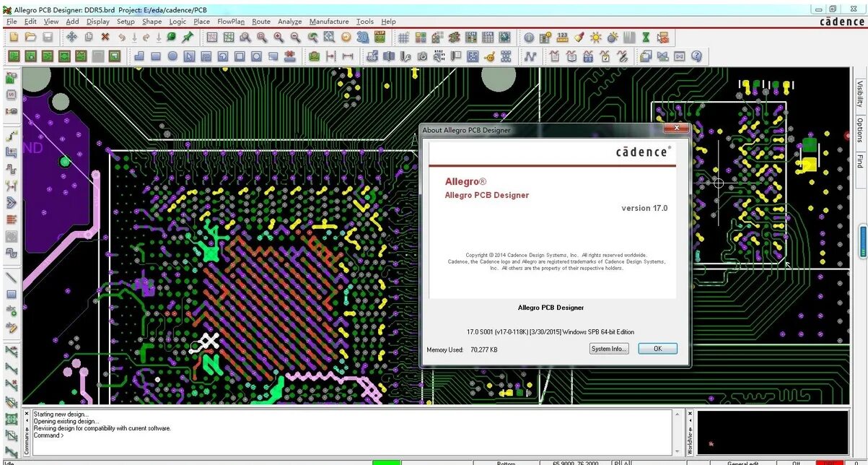Click the blue question mark help icon

tap(696, 56)
